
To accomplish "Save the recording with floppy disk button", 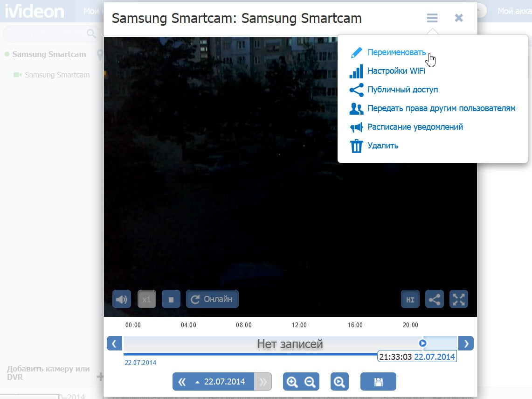I will click(x=378, y=382).
